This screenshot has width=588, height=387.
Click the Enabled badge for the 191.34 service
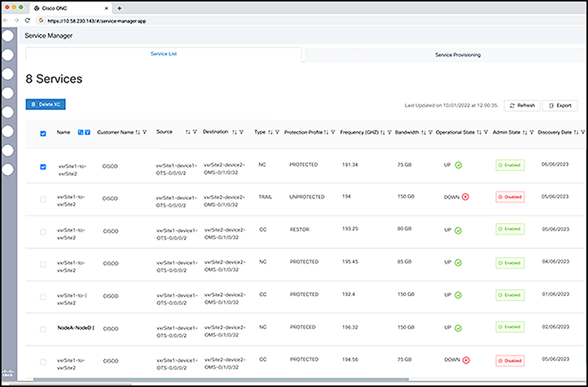point(510,165)
